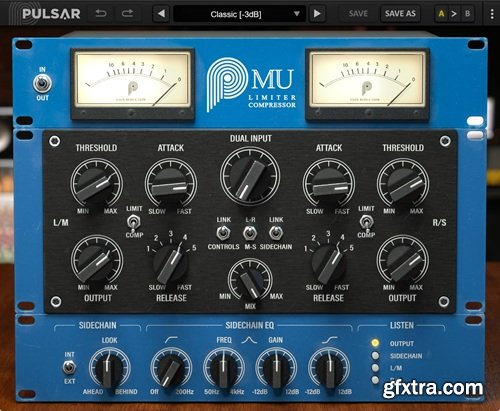Toggle the LINK SIDECHAIN switch
The width and height of the screenshot is (500, 411).
[276, 233]
